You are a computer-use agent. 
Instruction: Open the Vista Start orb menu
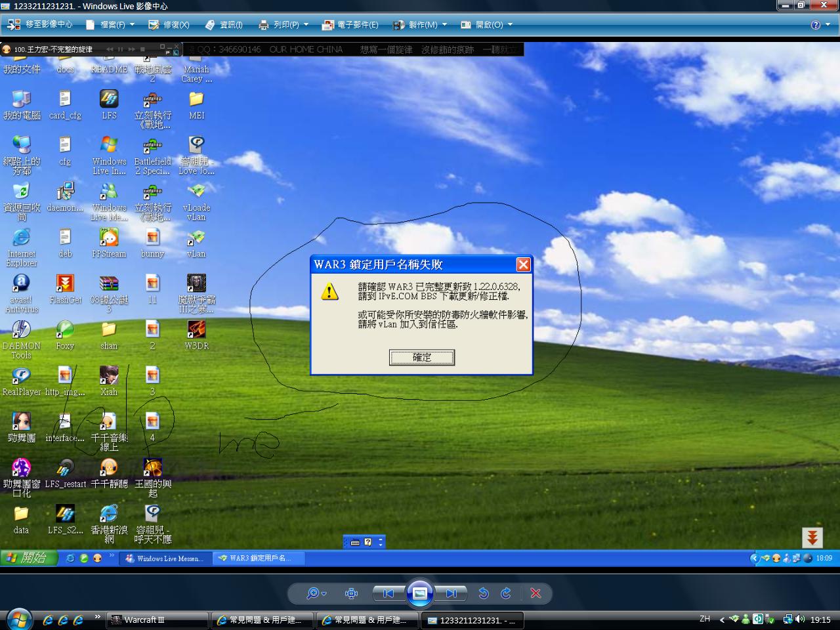pyautogui.click(x=18, y=619)
